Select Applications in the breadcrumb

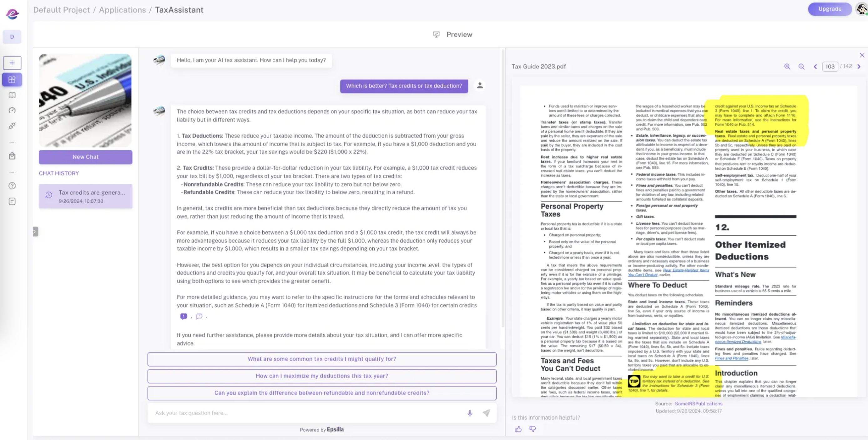pyautogui.click(x=122, y=10)
